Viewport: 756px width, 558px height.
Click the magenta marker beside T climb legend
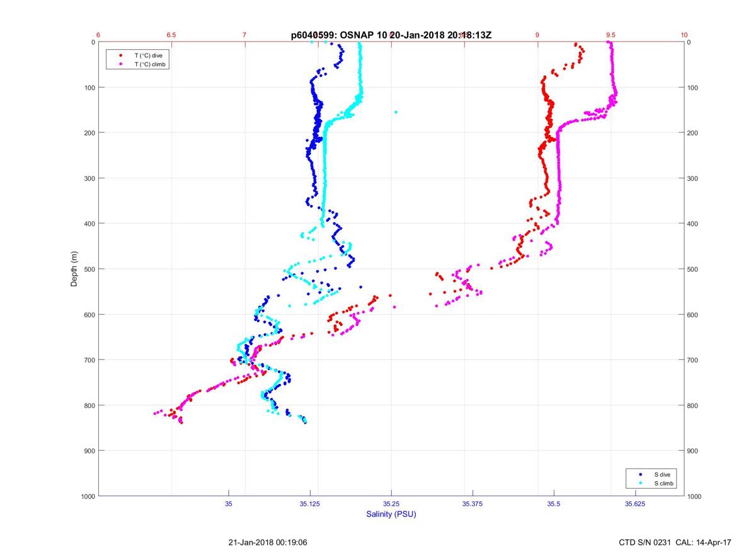(121, 64)
